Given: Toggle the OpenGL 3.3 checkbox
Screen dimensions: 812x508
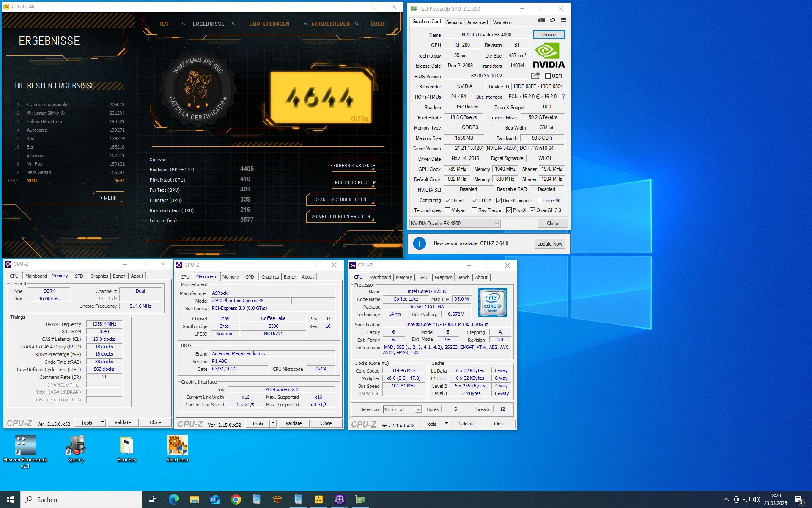Looking at the screenshot, I should coord(532,210).
